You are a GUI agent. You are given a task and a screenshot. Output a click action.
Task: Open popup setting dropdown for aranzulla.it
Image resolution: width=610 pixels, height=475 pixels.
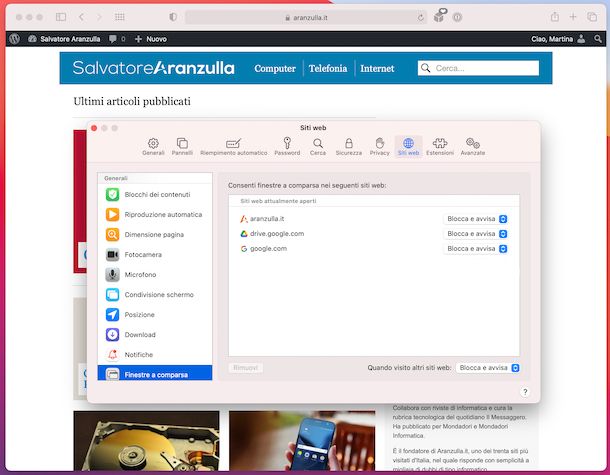point(475,219)
